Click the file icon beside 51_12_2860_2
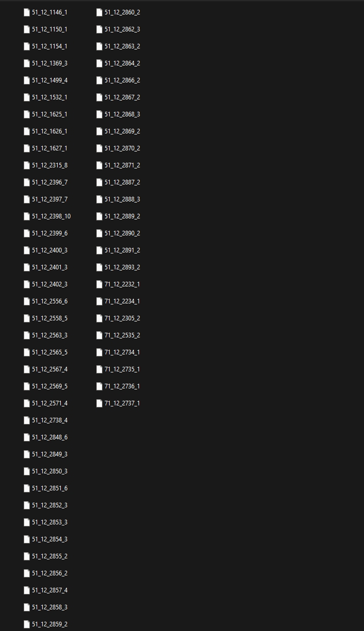This screenshot has width=364, height=631. (x=99, y=12)
